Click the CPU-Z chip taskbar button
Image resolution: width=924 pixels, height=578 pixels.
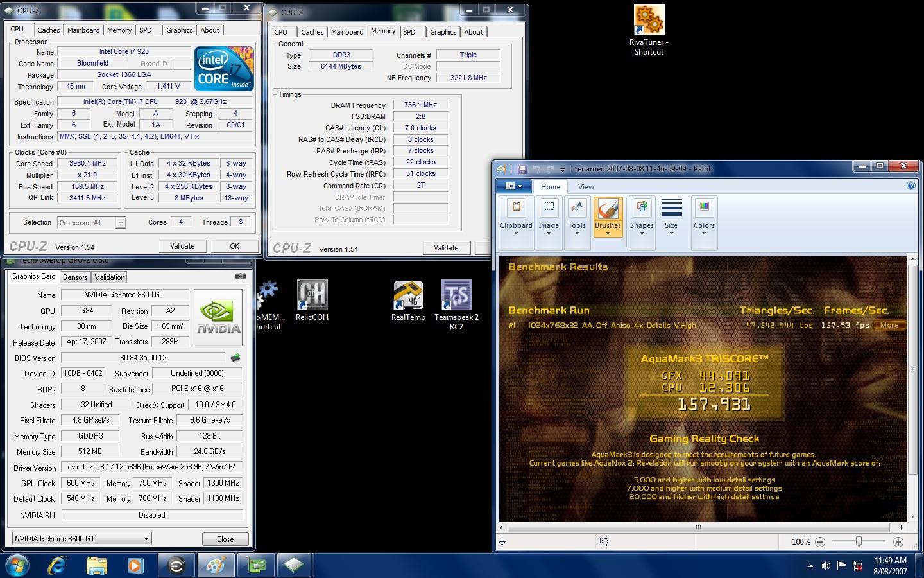point(294,565)
